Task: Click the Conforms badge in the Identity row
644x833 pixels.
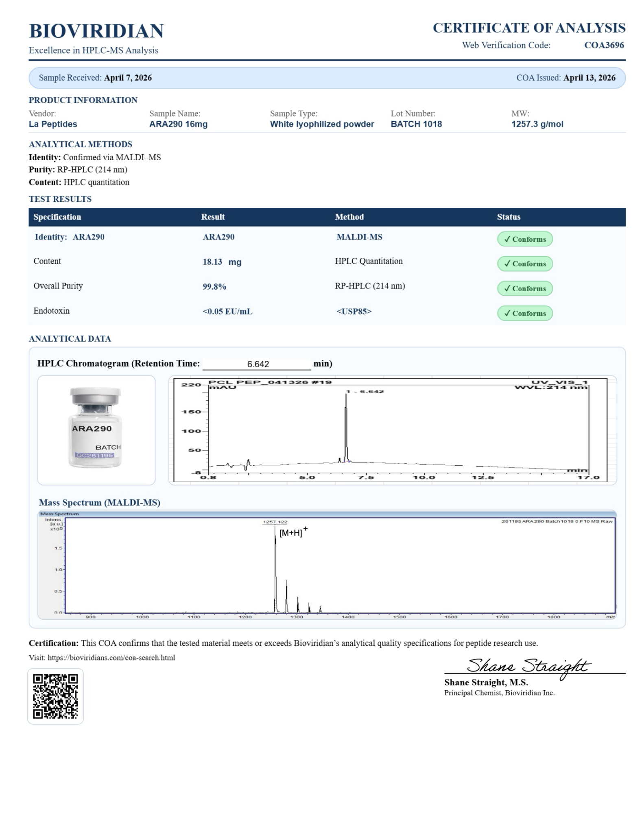Action: tap(525, 239)
